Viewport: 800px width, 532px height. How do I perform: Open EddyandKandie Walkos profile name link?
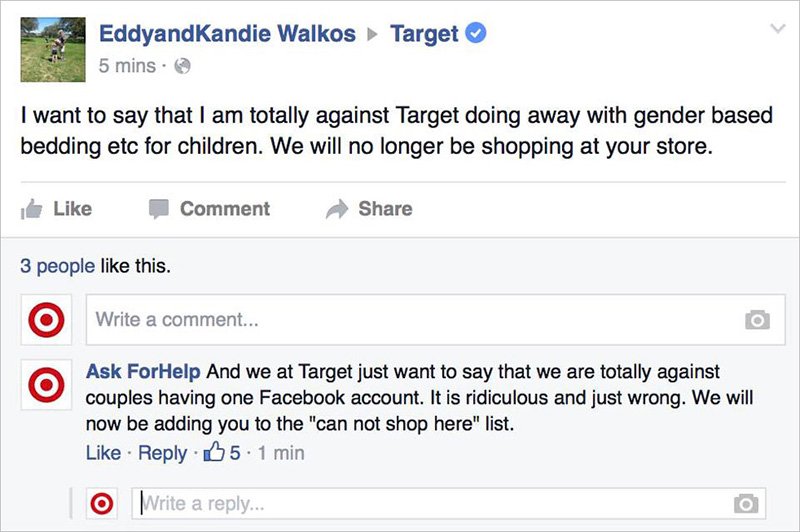click(227, 34)
